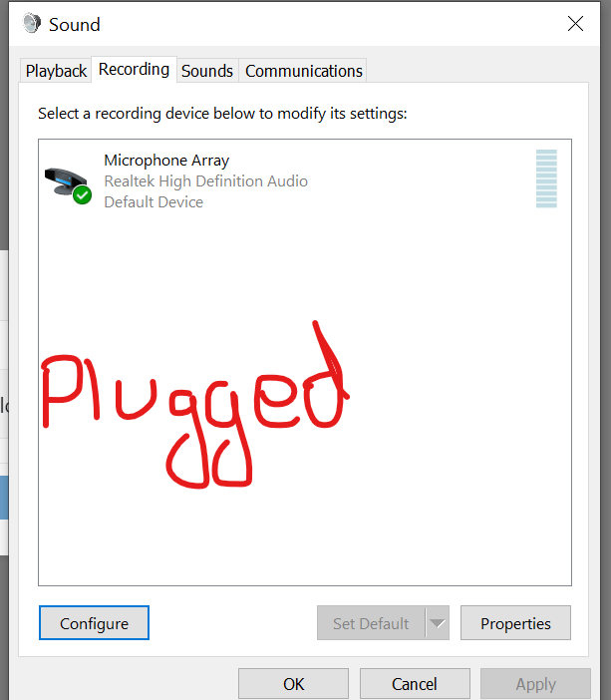Viewport: 611px width, 700px height.
Task: Switch to the Playback tab
Action: pos(56,71)
